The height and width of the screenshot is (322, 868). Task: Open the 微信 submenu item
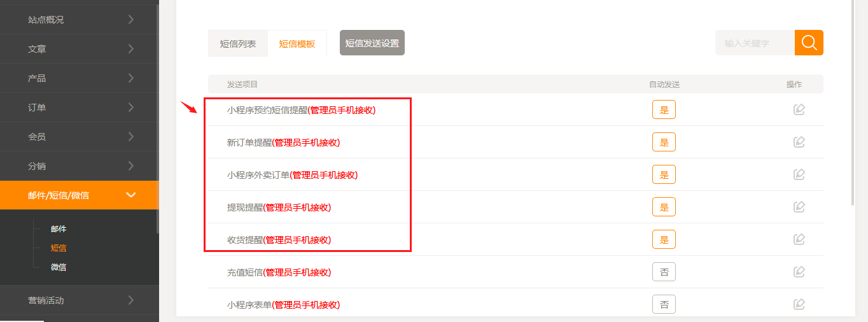coord(59,267)
